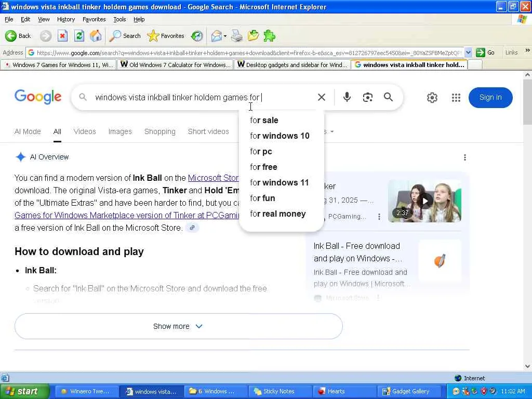The width and height of the screenshot is (532, 399).
Task: Click the folder toolbar icon
Action: pyautogui.click(x=253, y=36)
